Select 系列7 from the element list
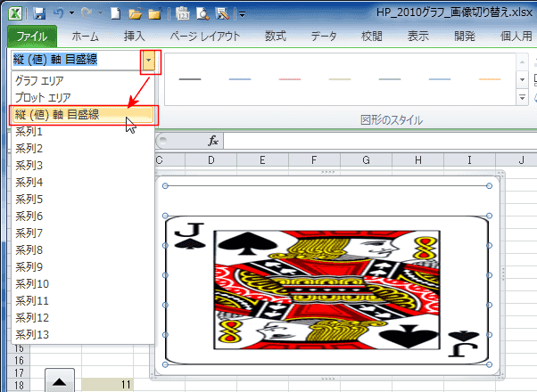This screenshot has height=392, width=537. click(x=83, y=233)
